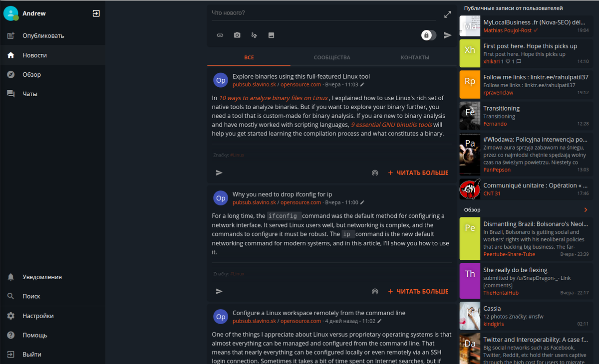The image size is (599, 364).
Task: Switch to the Контакты tab
Action: 415,57
